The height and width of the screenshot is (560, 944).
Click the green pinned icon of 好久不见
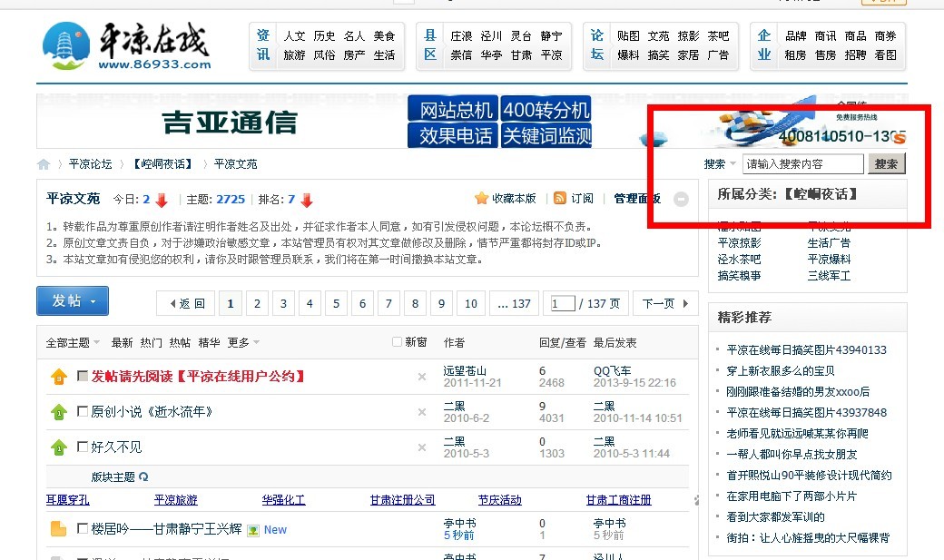tap(58, 448)
